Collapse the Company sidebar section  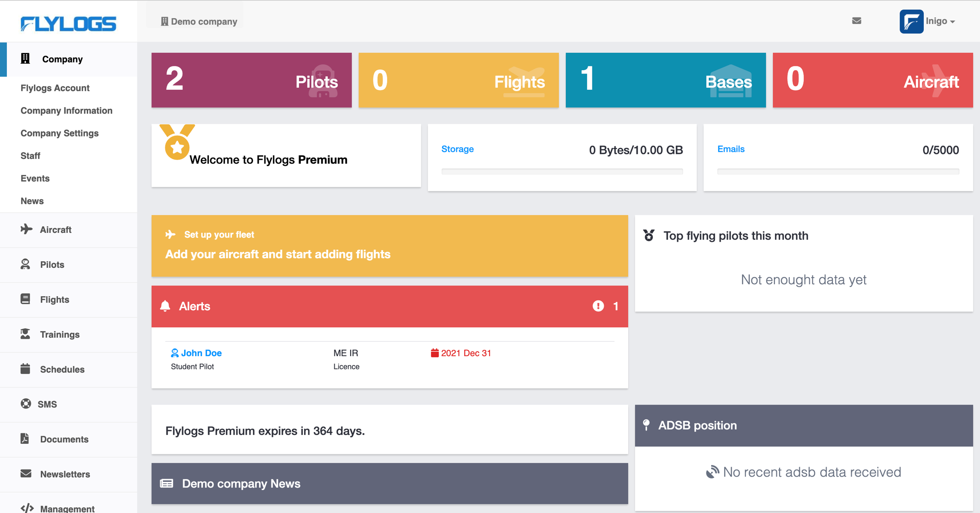pos(62,59)
